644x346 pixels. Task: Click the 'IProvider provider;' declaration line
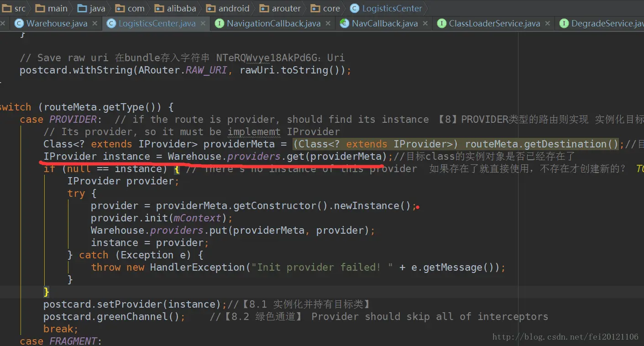(x=123, y=181)
